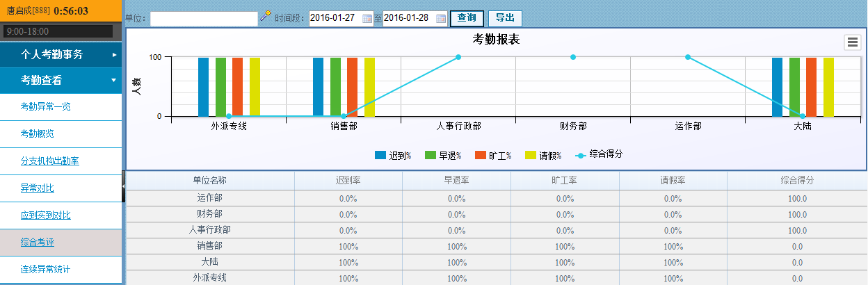Sort by the 综合得分 column header
Screen dimensions: 868x285
(797, 180)
